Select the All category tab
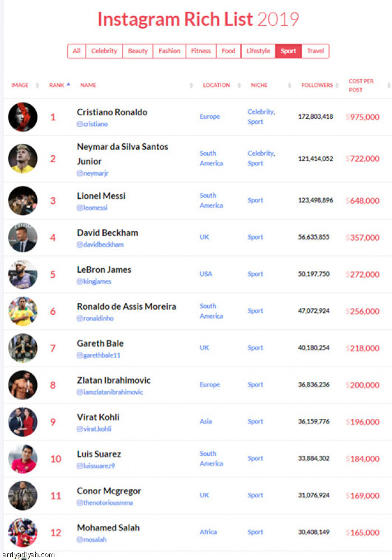This screenshot has height=560, width=392. pyautogui.click(x=76, y=51)
